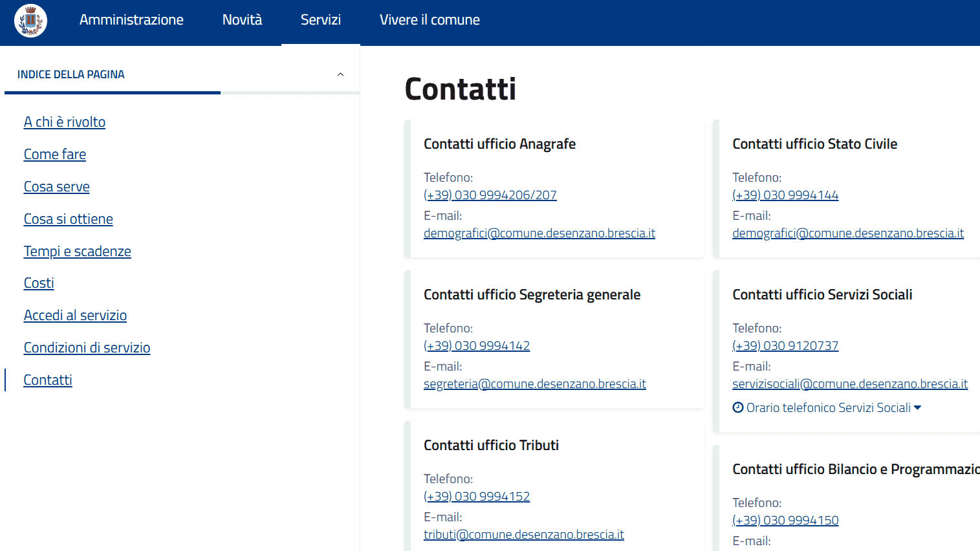
Task: Click the 'Contatti ufficio Anagrafe' heading
Action: tap(499, 144)
